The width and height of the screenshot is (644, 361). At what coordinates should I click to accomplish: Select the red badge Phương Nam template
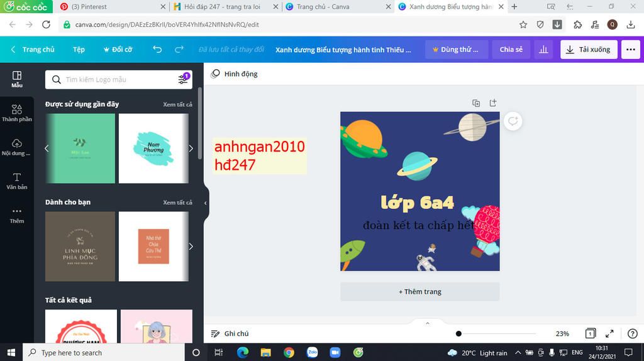(x=81, y=326)
